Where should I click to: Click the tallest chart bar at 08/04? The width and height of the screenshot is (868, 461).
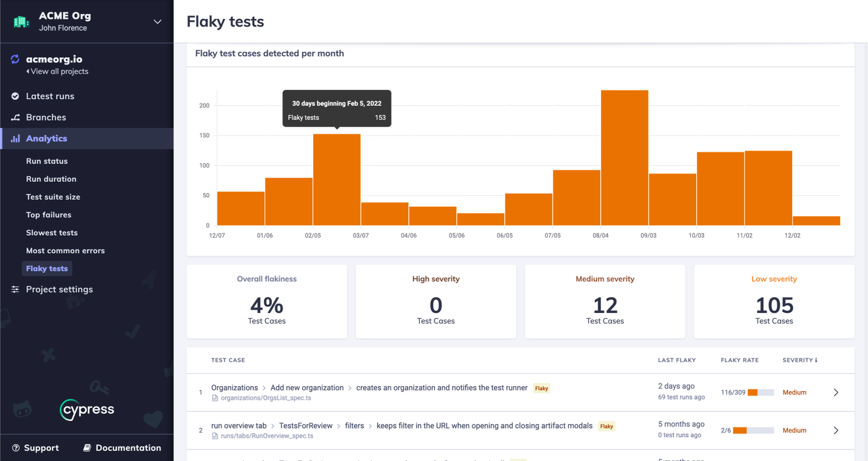[x=624, y=158]
